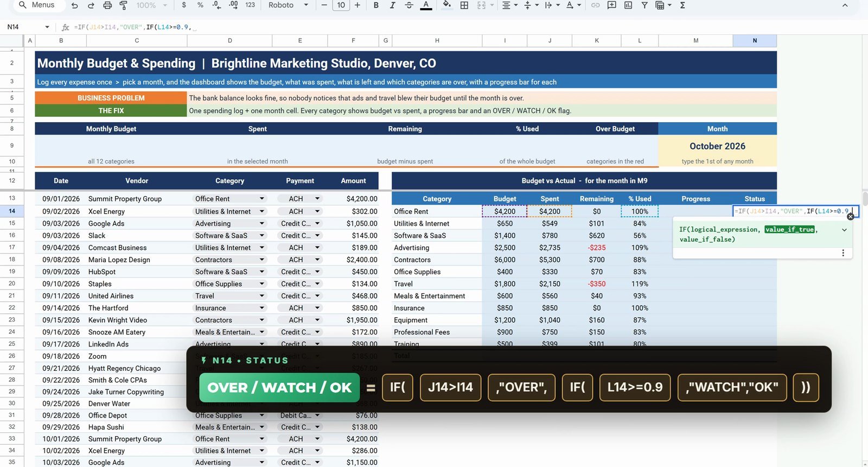Open the category dropdown for Staples
Screen dimensions: 868x467
click(262, 283)
